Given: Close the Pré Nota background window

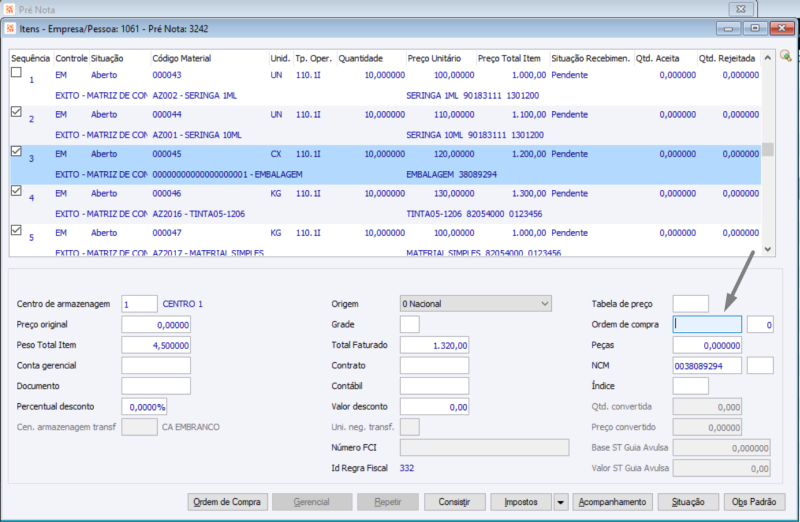Looking at the screenshot, I should (x=741, y=9).
